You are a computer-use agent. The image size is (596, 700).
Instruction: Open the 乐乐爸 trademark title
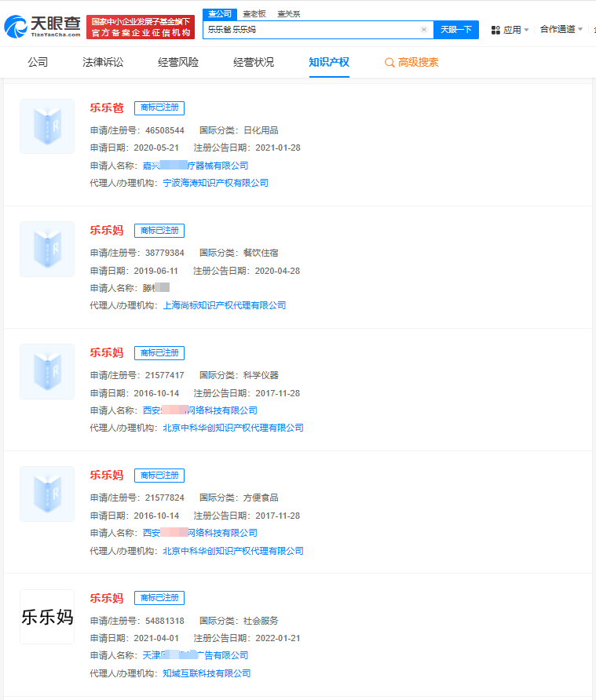107,108
